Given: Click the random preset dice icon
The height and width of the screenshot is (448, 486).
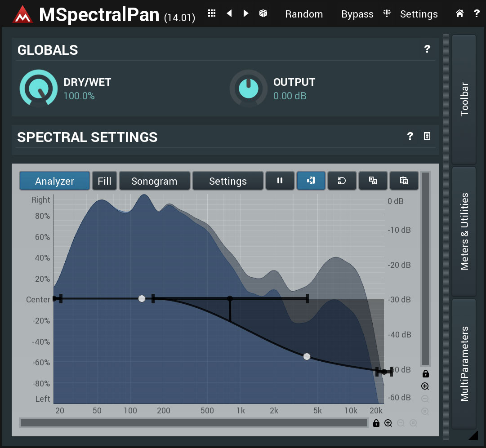Looking at the screenshot, I should [x=263, y=13].
